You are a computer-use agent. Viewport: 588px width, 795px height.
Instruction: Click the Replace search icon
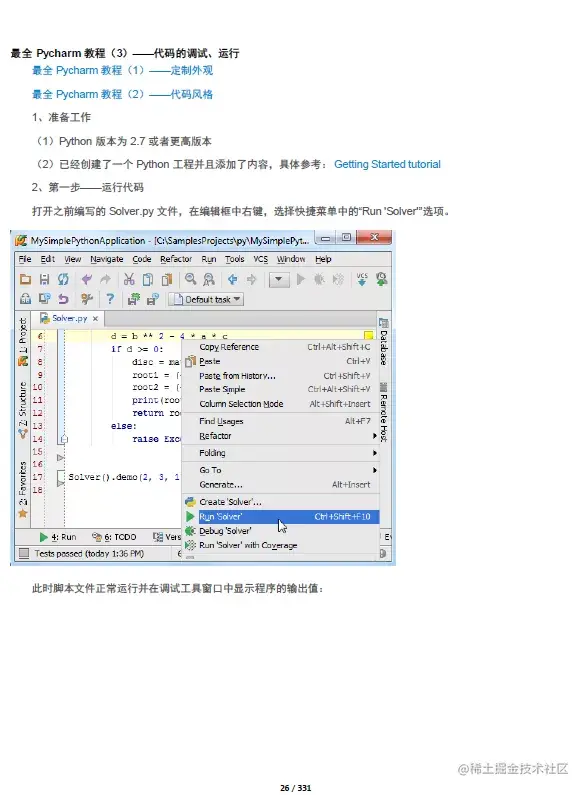click(209, 279)
